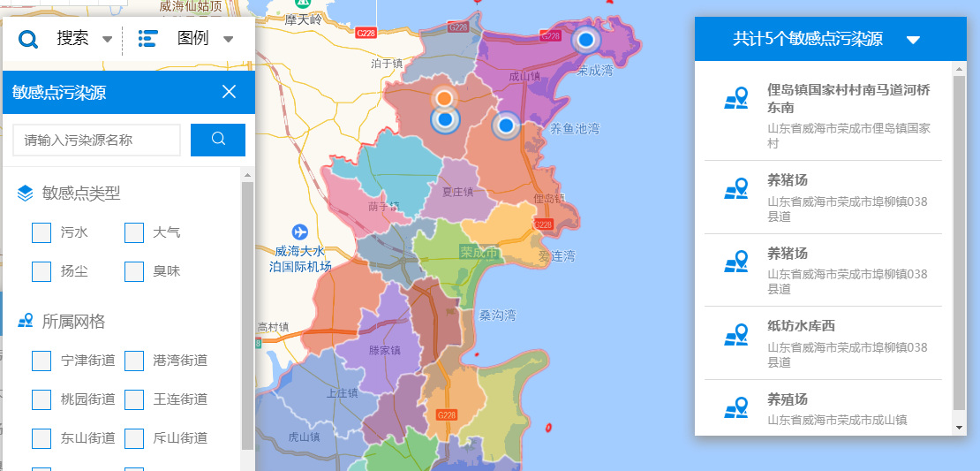Click the right list scroll down arrow
980x471 pixels.
pos(960,428)
